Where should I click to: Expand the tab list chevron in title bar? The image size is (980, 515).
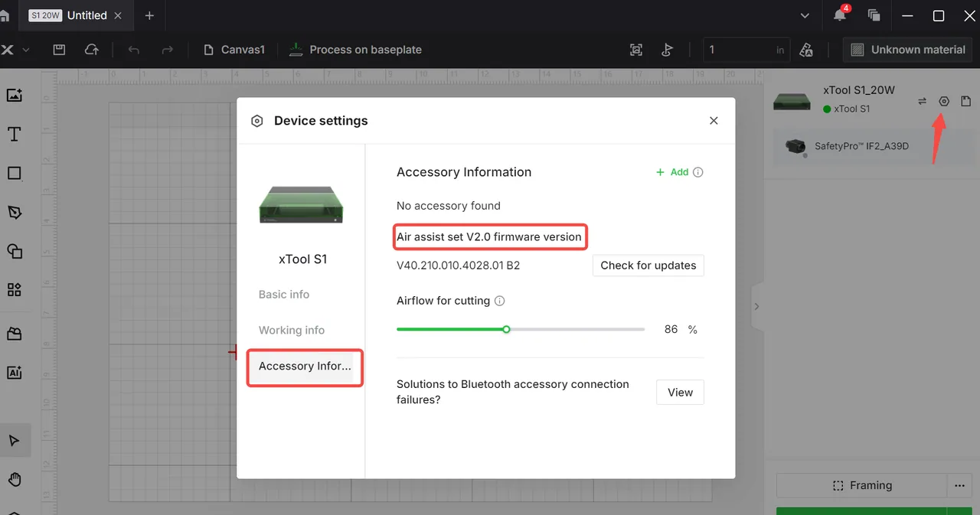[x=805, y=15]
